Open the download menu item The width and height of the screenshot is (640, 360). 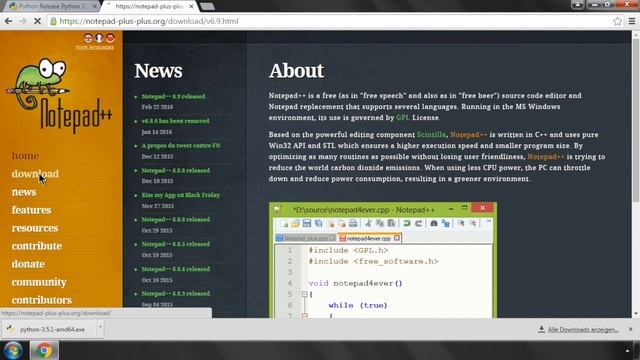(x=35, y=174)
